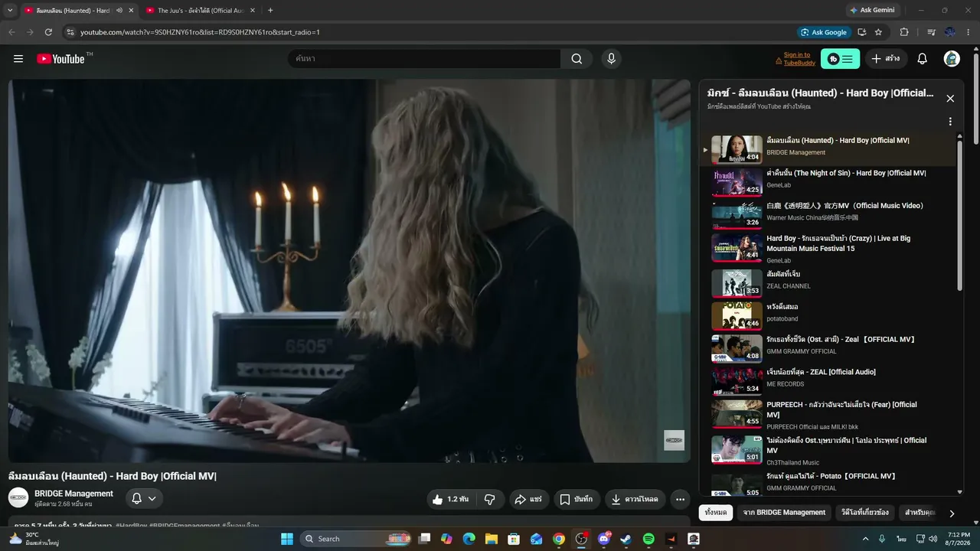The image size is (980, 551).
Task: Open YouTube notifications bell
Action: tap(923, 59)
